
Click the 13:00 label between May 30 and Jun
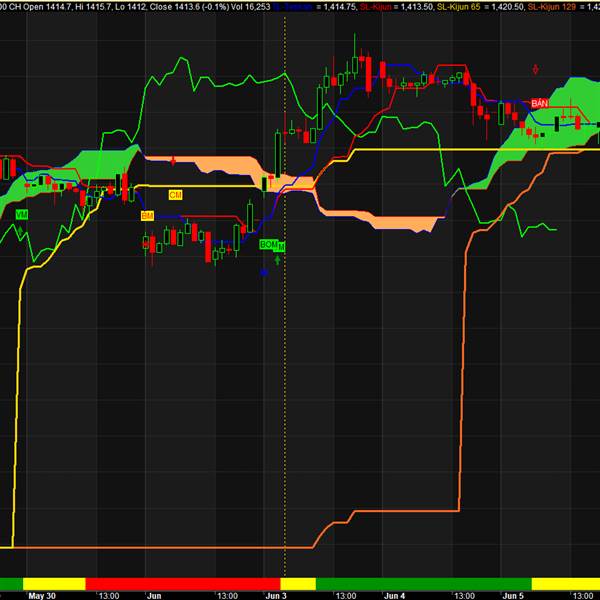(109, 596)
